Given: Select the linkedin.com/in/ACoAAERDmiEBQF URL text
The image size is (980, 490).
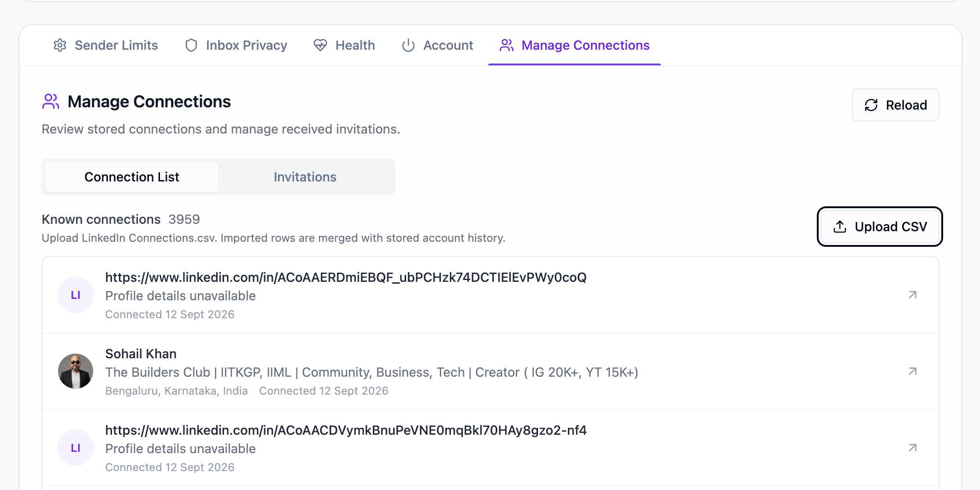Looking at the screenshot, I should [x=346, y=277].
